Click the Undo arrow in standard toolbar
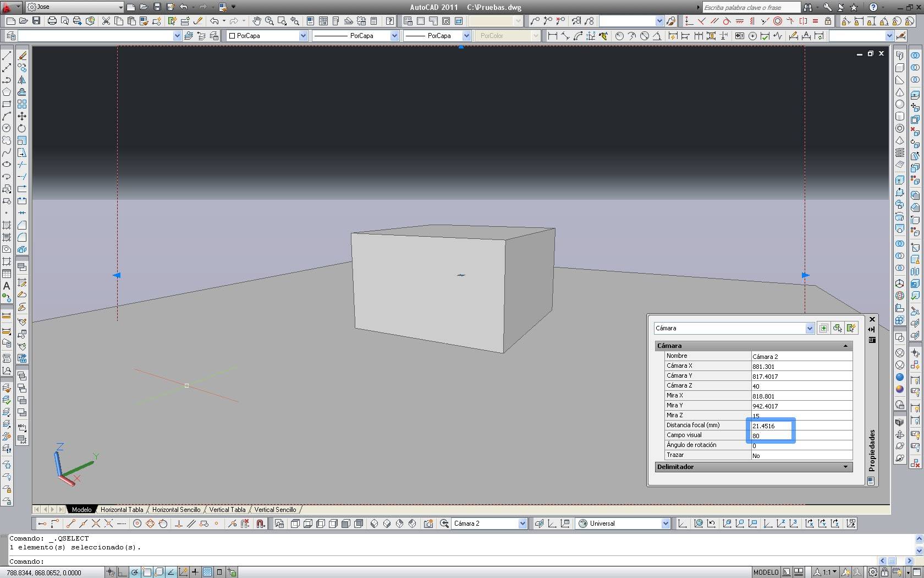The image size is (924, 578). tap(214, 21)
